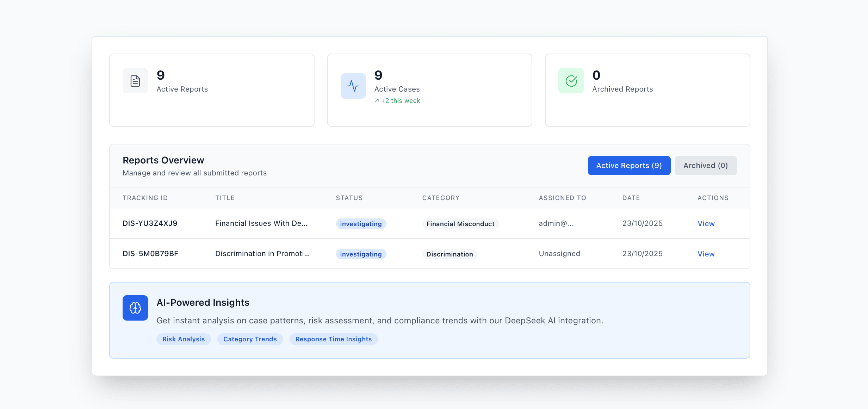Click the Risk Analysis insight chip
The height and width of the screenshot is (409, 868).
183,339
